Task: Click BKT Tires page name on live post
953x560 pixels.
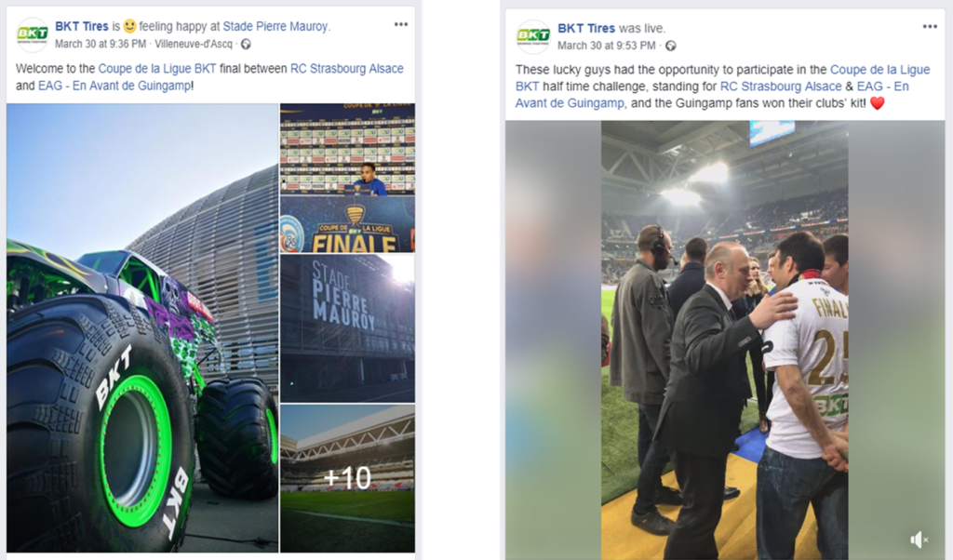Action: point(586,28)
